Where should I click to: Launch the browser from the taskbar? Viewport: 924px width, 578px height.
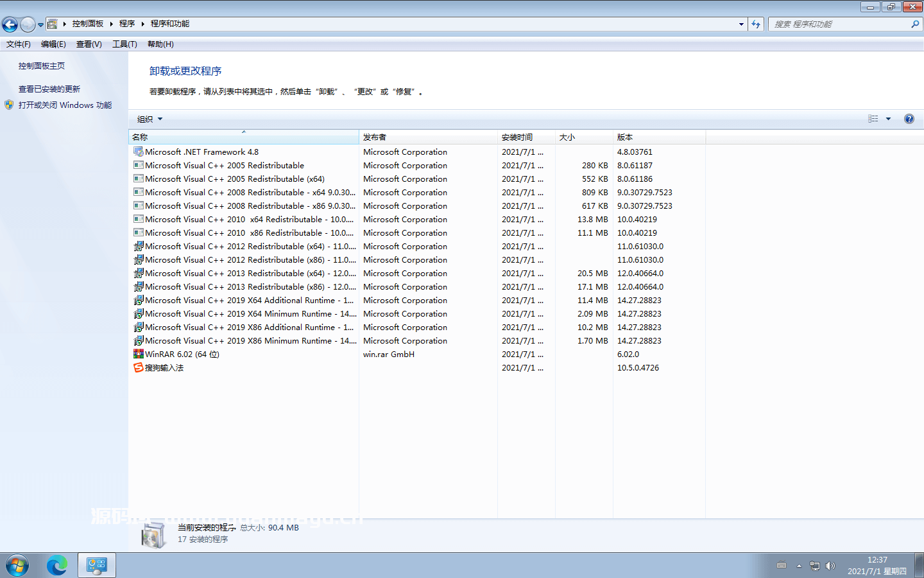[x=57, y=565]
